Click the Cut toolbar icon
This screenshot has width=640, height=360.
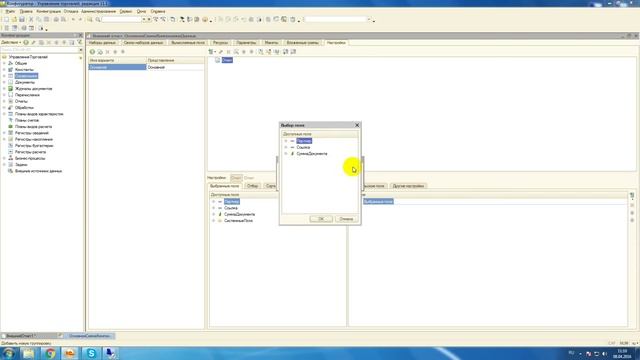31,20
